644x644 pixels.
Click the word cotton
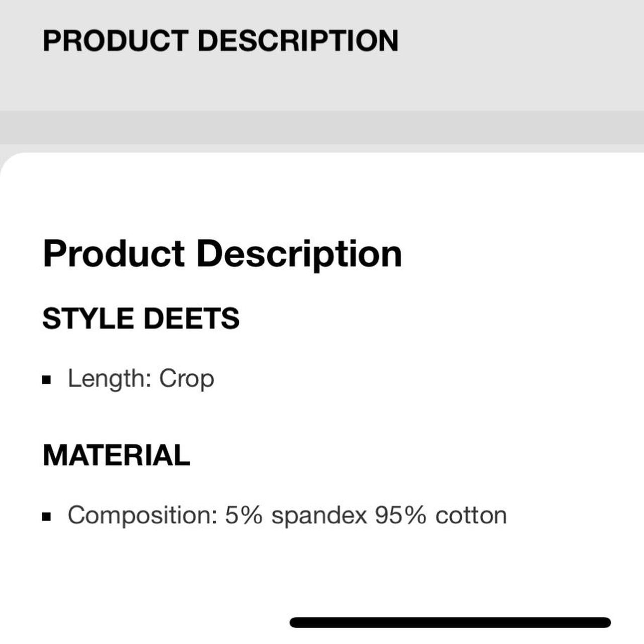(471, 516)
